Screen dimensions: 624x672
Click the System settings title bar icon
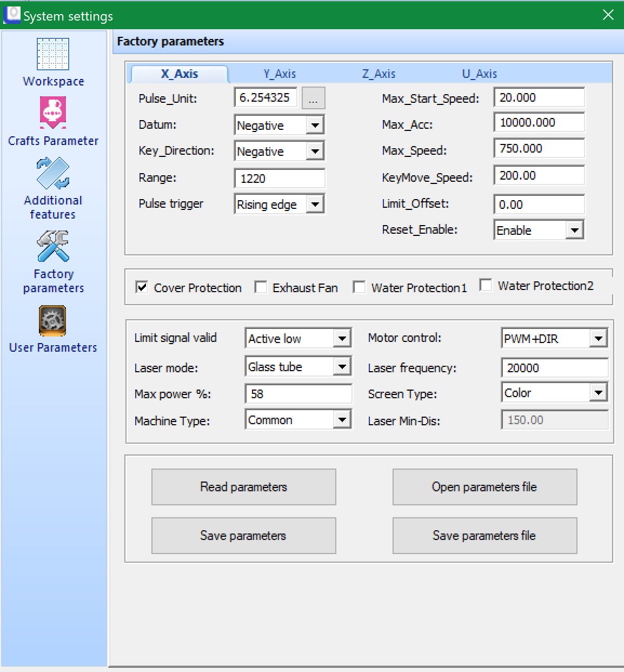[12, 15]
